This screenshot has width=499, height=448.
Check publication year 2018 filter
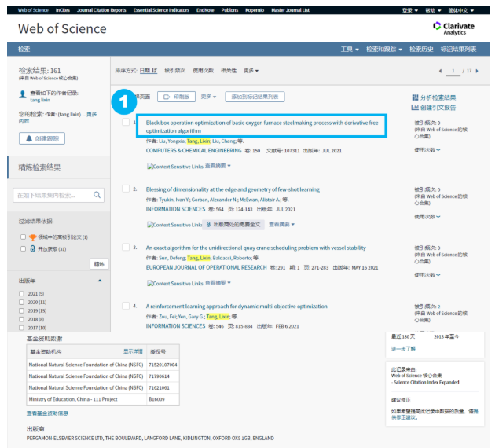21,319
